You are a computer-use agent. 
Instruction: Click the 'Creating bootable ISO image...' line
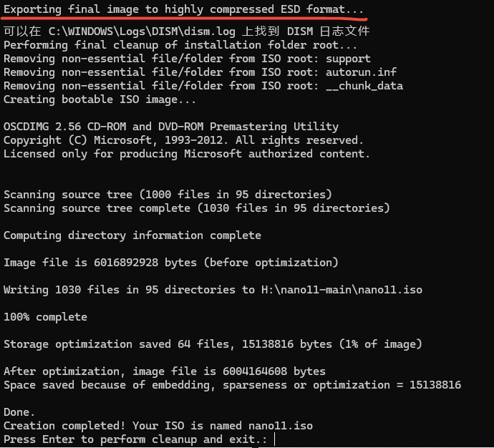(100, 99)
